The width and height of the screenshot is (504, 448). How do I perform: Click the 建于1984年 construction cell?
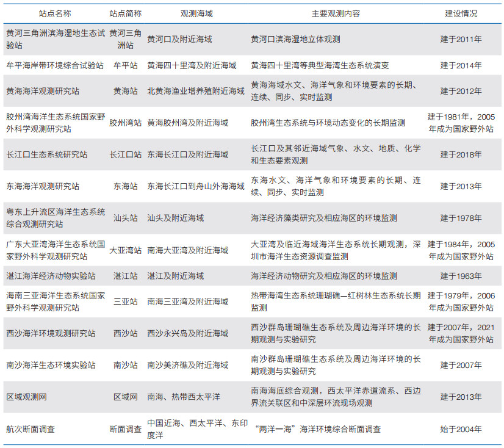[x=461, y=250]
